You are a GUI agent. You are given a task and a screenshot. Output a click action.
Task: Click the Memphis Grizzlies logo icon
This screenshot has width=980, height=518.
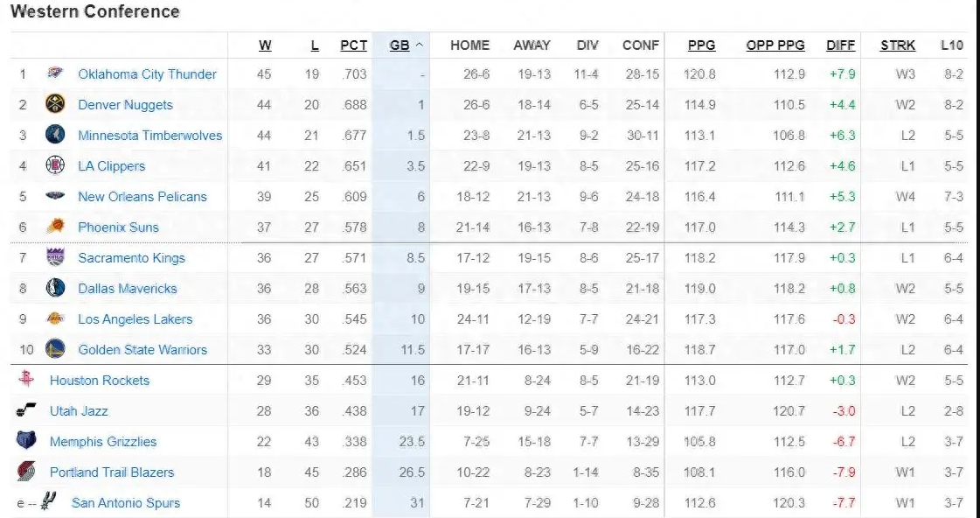(26, 441)
